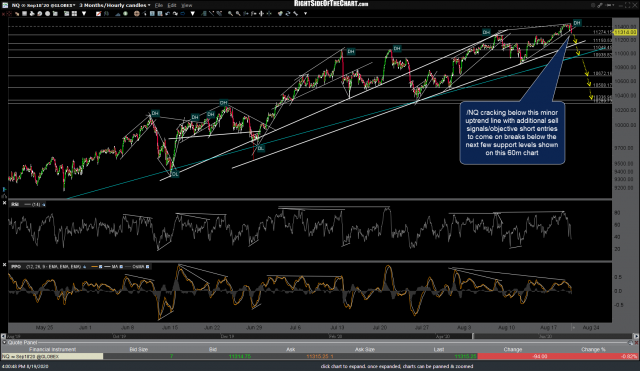Click the red pencil edit chart icon
The width and height of the screenshot is (640, 371).
coord(98,14)
